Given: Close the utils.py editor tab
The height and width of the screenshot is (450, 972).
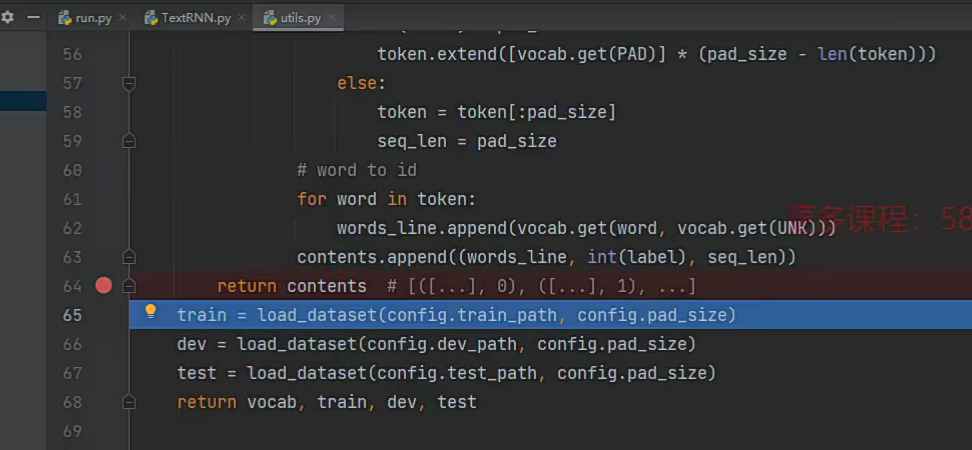Looking at the screenshot, I should click(333, 18).
